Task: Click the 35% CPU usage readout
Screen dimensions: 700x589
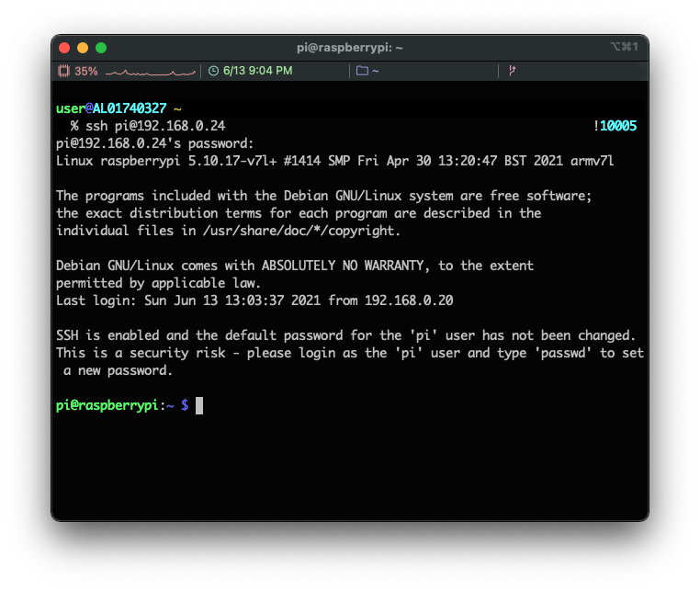Action: point(86,71)
